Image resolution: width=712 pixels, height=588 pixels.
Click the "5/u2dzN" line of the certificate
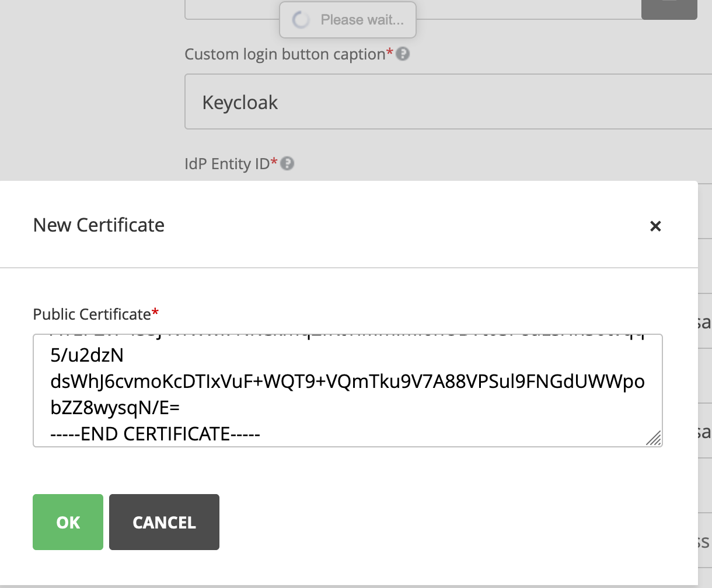(x=87, y=355)
